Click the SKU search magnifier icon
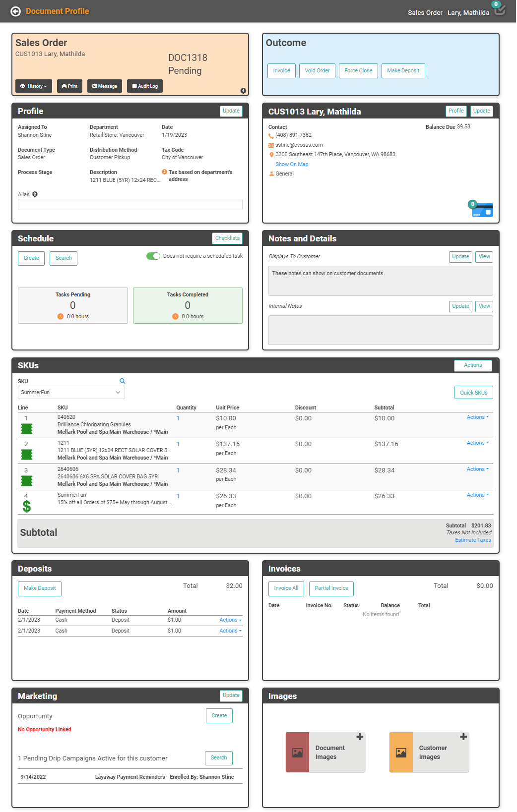The width and height of the screenshot is (517, 812). pos(123,381)
